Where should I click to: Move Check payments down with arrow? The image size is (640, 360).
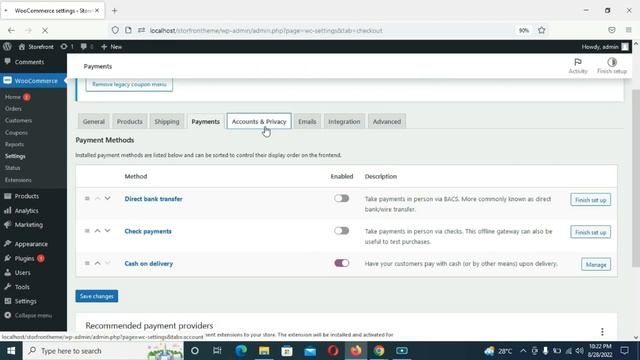tap(107, 231)
